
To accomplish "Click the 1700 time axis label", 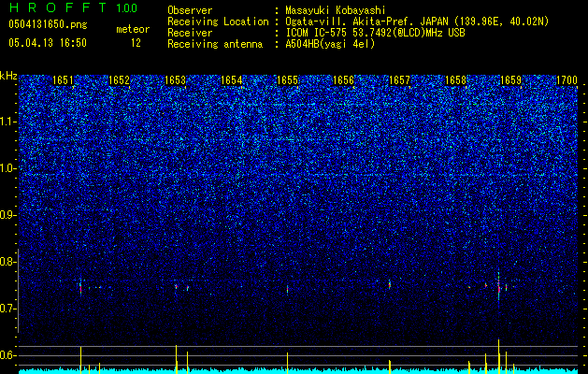I will click(566, 80).
